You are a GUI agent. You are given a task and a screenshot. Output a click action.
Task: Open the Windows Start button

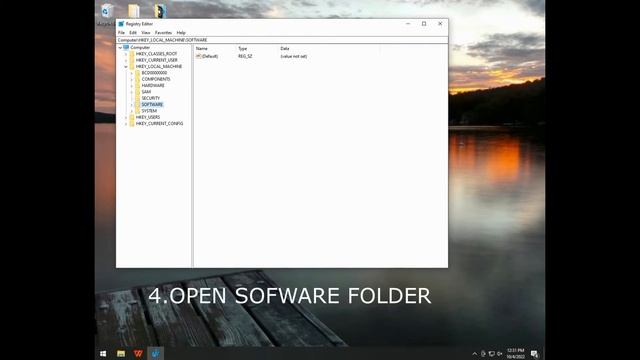tap(103, 353)
